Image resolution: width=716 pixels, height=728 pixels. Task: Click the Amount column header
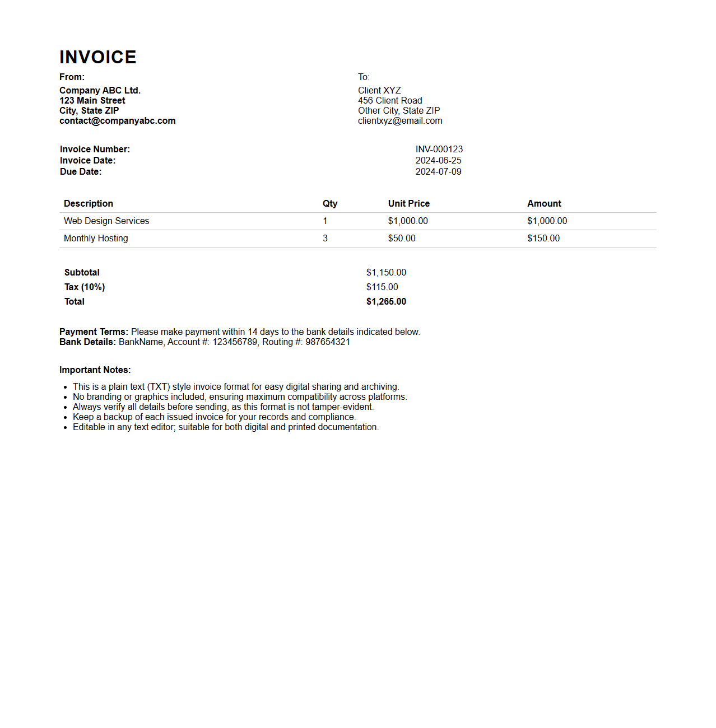tap(543, 204)
